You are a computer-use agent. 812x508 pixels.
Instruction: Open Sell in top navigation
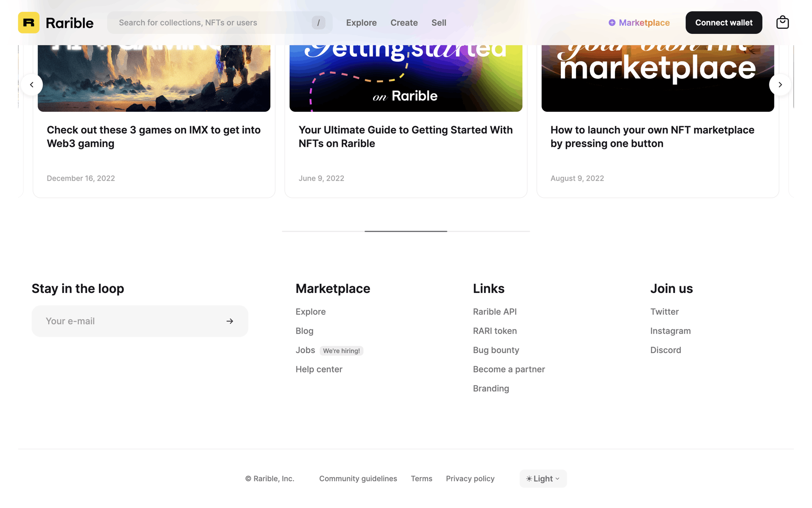[439, 22]
